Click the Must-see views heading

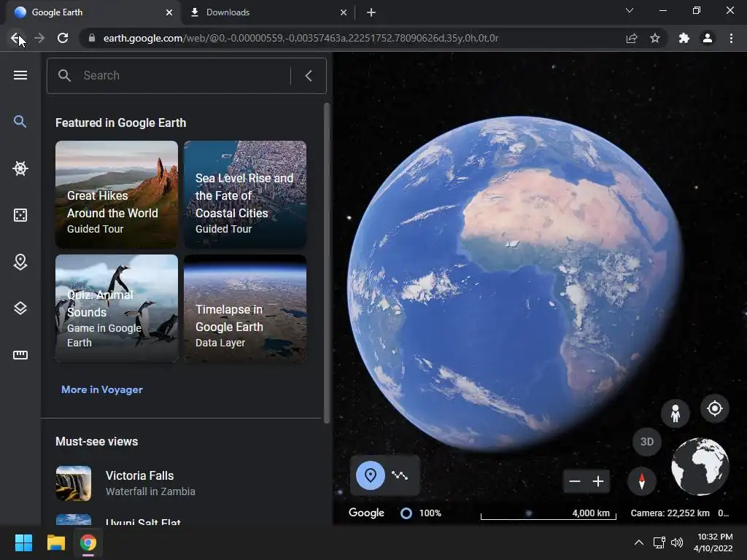97,441
